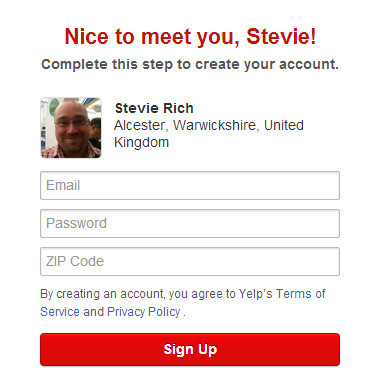Click the word 'Service' in the terms link
This screenshot has width=377, height=383.
(60, 312)
